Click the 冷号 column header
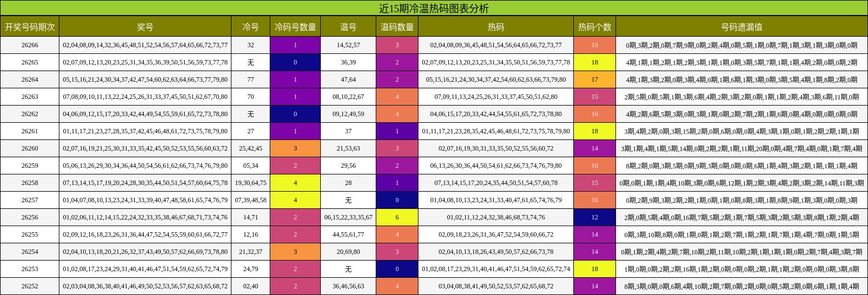This screenshot has height=295, width=868. (250, 26)
